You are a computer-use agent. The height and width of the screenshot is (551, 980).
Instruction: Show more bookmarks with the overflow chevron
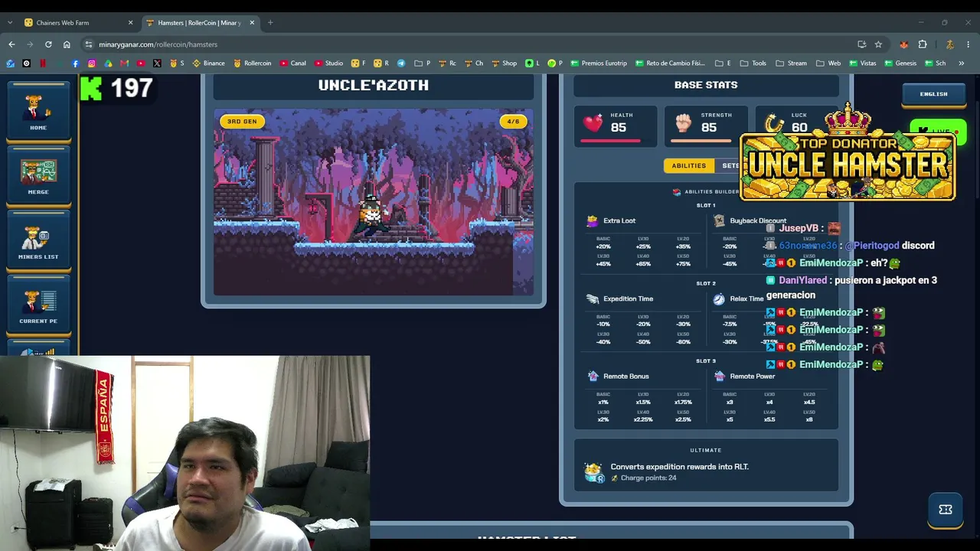[x=961, y=64]
